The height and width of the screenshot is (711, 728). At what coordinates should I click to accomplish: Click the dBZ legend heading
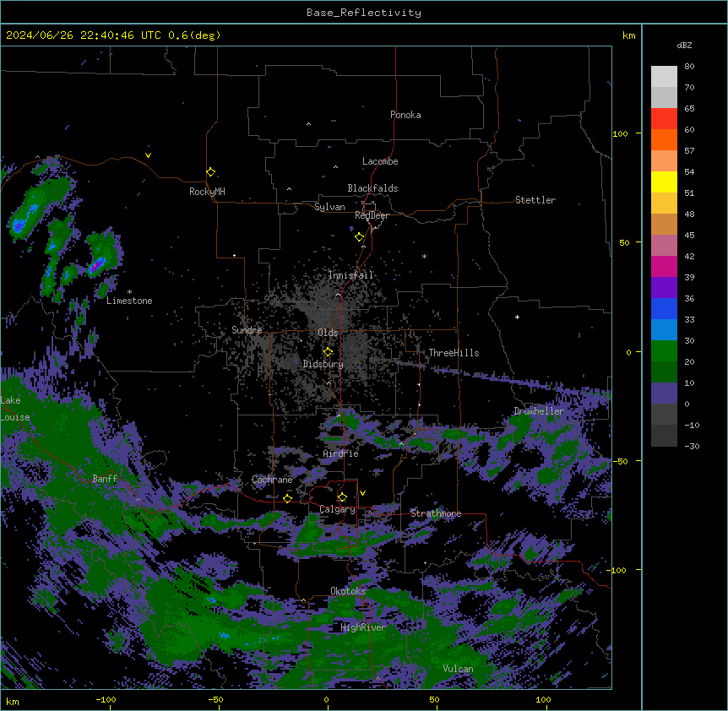click(684, 45)
